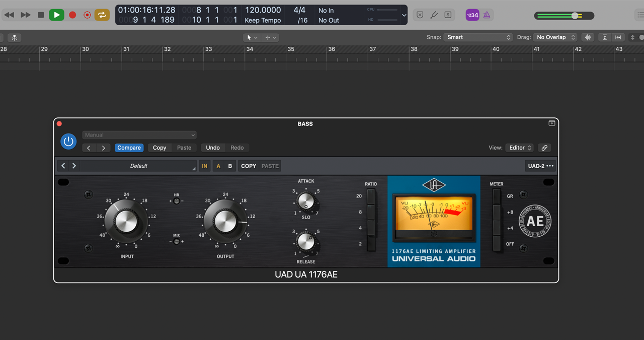Image resolution: width=644 pixels, height=340 pixels.
Task: Click the 120.0000 tempo value
Action: pos(263,10)
